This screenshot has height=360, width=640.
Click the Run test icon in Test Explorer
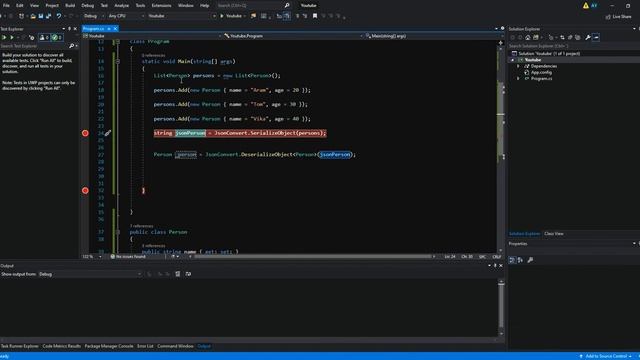point(12,37)
